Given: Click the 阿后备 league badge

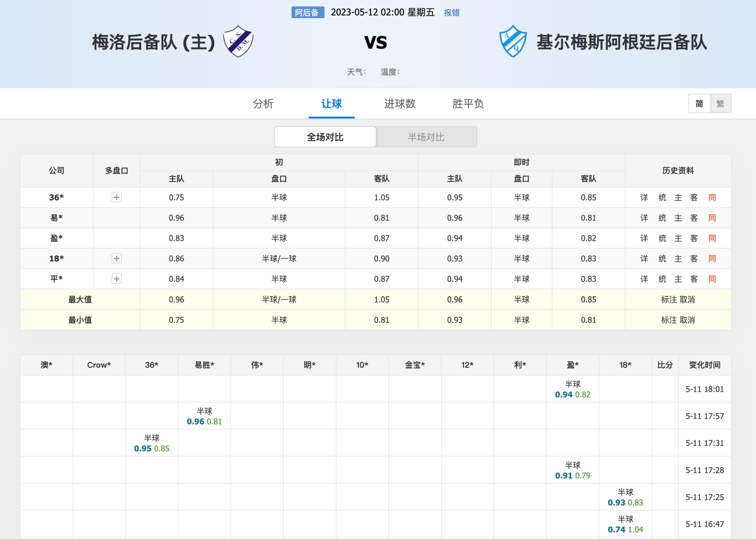Looking at the screenshot, I should [308, 13].
